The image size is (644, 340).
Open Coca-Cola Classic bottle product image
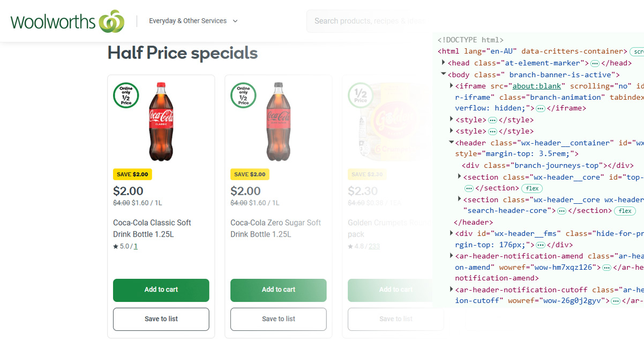pyautogui.click(x=161, y=122)
